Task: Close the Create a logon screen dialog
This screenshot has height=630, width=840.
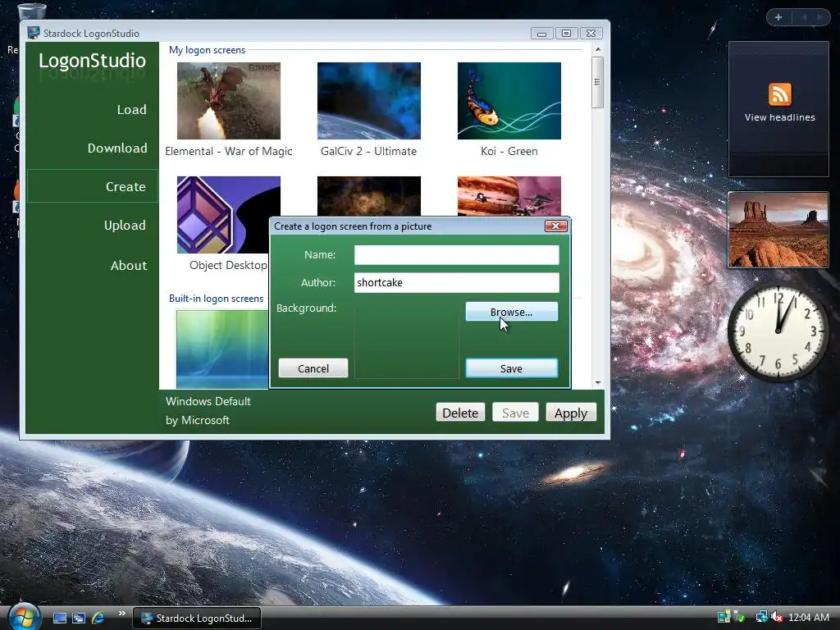Action: (555, 226)
